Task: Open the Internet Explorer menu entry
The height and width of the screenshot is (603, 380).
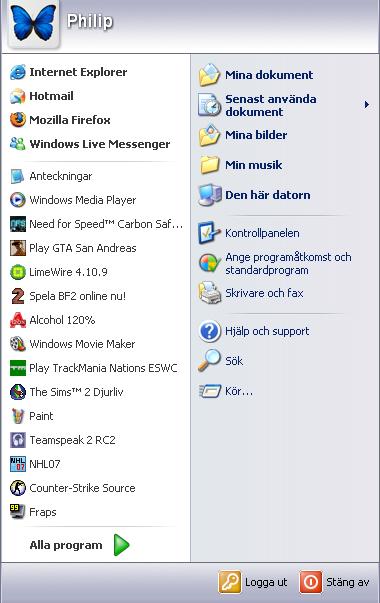Action: [96, 72]
